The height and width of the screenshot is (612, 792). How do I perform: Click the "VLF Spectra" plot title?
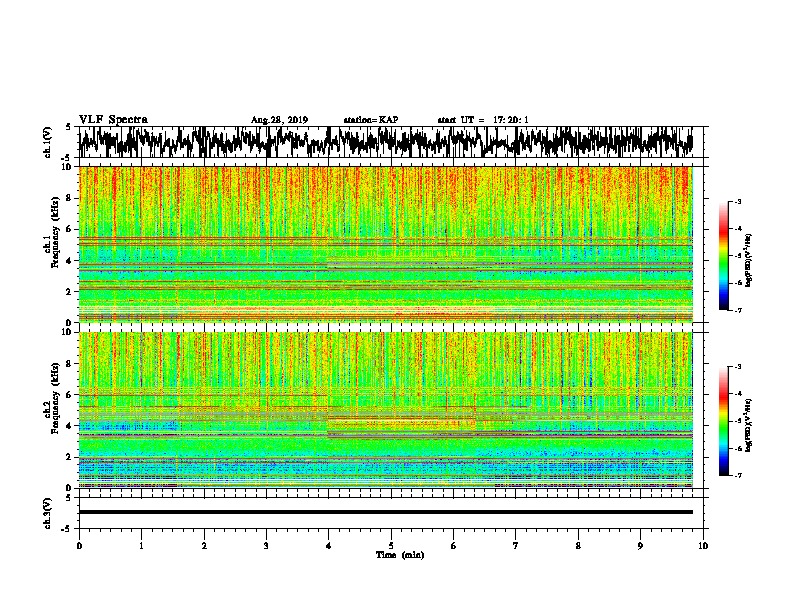(x=113, y=120)
